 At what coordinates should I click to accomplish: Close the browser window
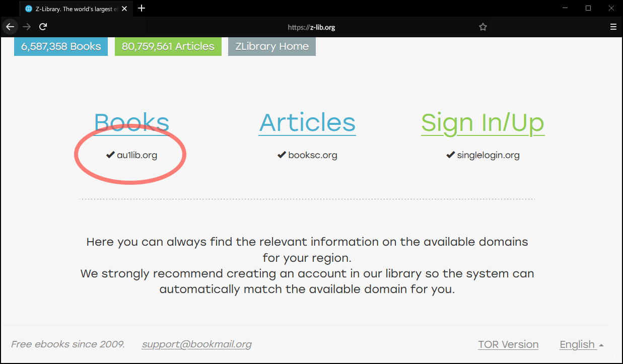(x=611, y=8)
